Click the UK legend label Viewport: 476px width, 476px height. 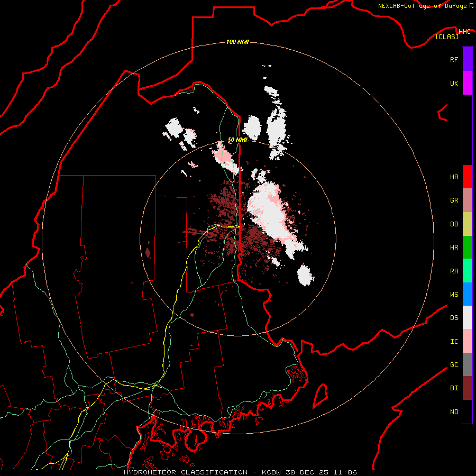point(454,83)
